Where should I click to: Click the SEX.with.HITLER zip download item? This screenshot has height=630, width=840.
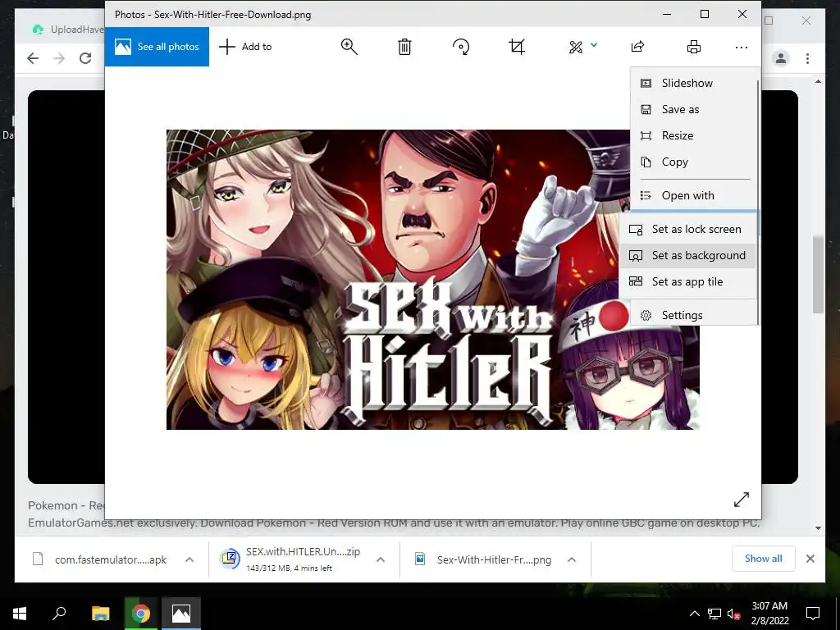click(303, 559)
